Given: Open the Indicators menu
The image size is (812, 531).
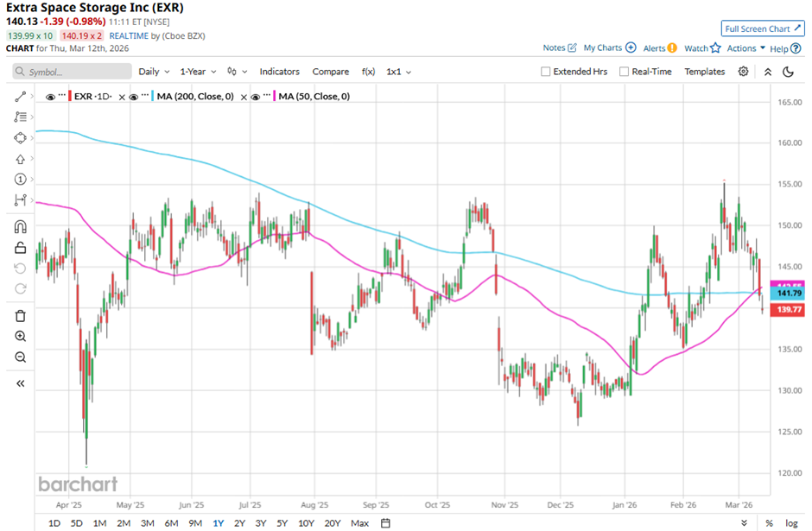Looking at the screenshot, I should coord(279,72).
